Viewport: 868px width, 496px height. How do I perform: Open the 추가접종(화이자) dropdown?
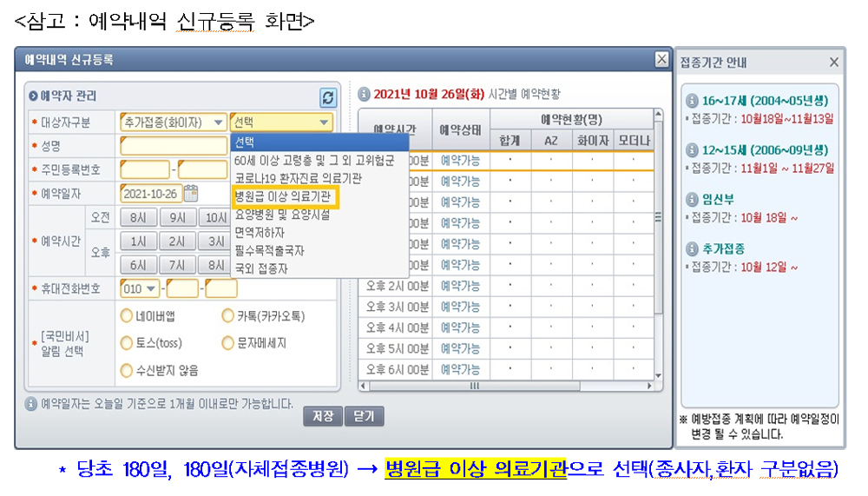tap(173, 122)
